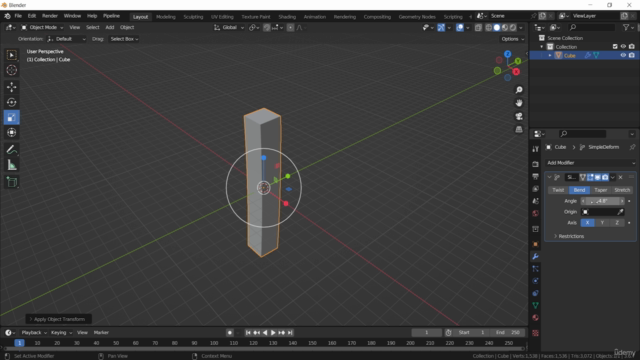The width and height of the screenshot is (640, 360).
Task: Toggle modifier show in viewport
Action: pos(598,177)
